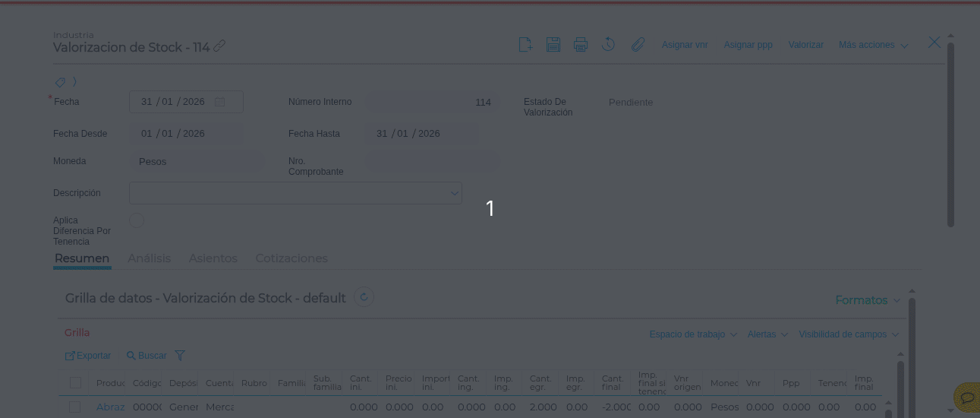Click the new document icon
Image resolution: width=980 pixels, height=418 pixels.
click(525, 45)
